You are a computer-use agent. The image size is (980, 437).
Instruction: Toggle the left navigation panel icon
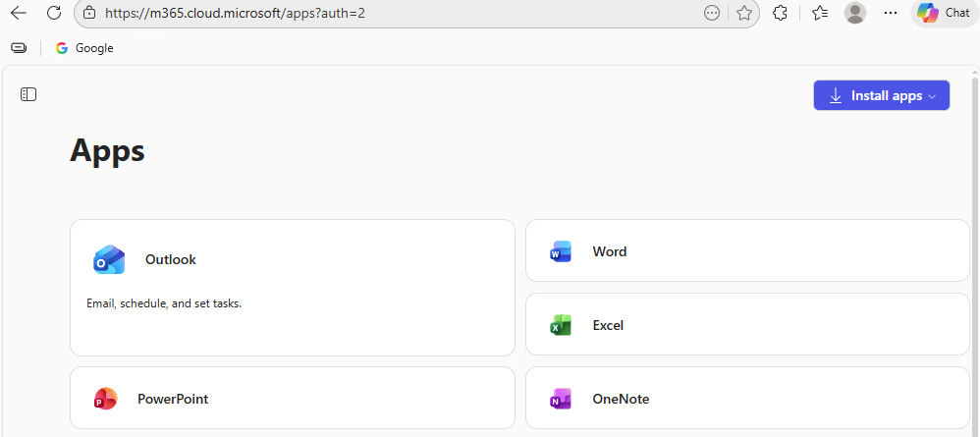(28, 94)
